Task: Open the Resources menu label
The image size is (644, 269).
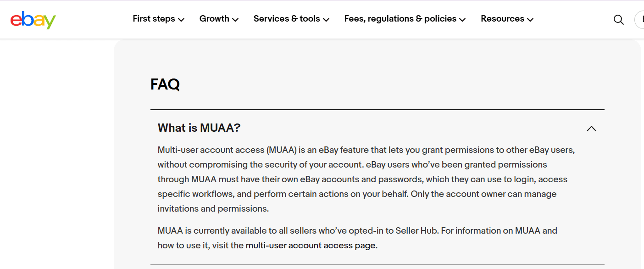Action: coord(502,19)
